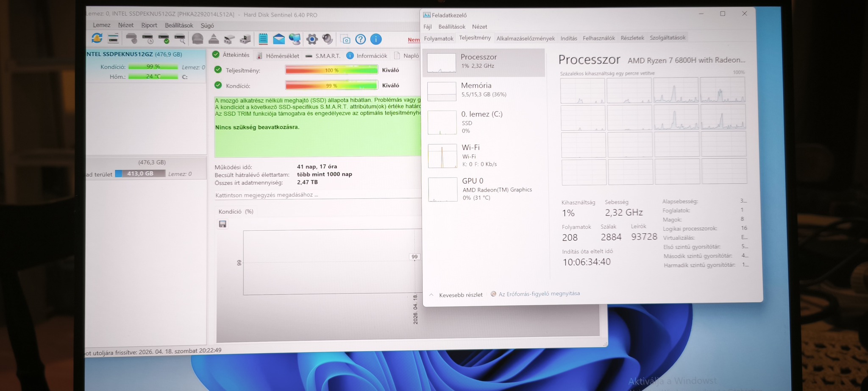The height and width of the screenshot is (391, 868).
Task: Click the note field 'Kattintson megjegyzés megadásához'
Action: pyautogui.click(x=318, y=195)
